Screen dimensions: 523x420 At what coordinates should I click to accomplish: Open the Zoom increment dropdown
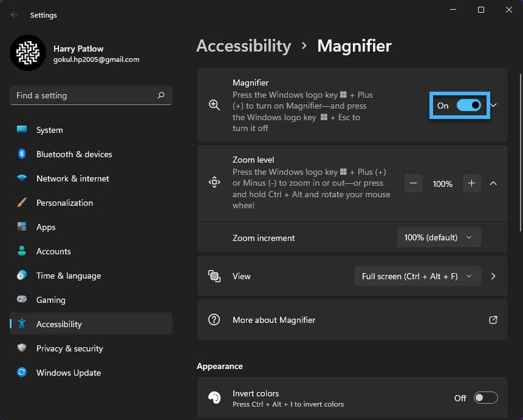[439, 237]
